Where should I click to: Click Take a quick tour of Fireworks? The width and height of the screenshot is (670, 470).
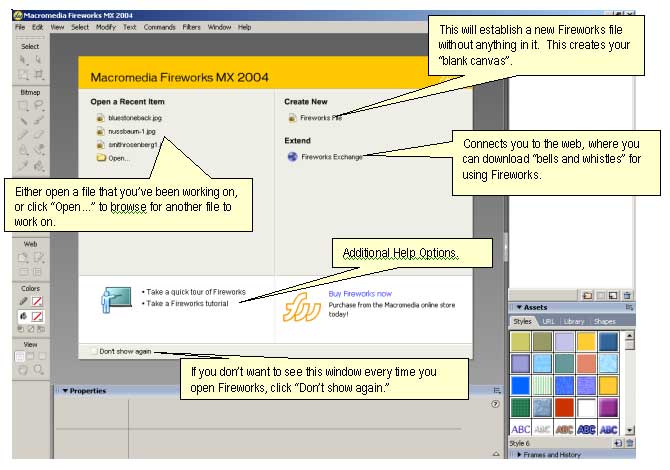click(196, 292)
